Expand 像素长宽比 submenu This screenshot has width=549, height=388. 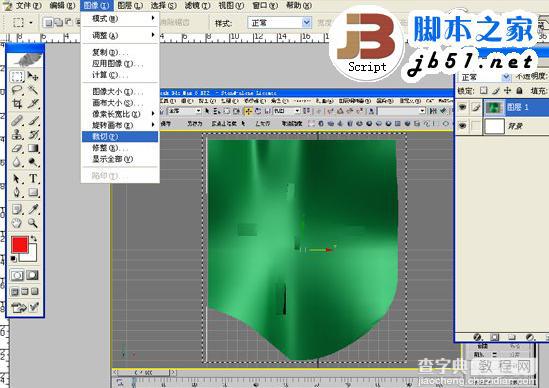[x=120, y=114]
